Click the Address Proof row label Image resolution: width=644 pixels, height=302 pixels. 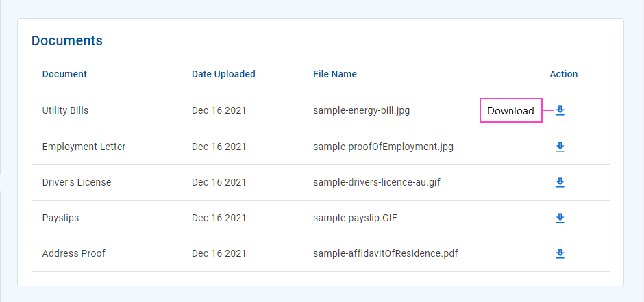[74, 253]
